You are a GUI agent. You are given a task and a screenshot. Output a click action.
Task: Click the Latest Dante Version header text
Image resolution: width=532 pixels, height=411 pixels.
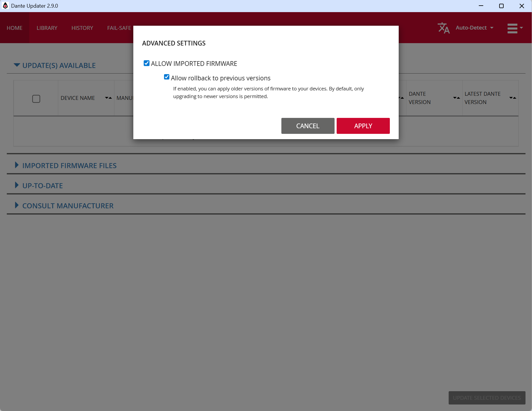pyautogui.click(x=483, y=98)
